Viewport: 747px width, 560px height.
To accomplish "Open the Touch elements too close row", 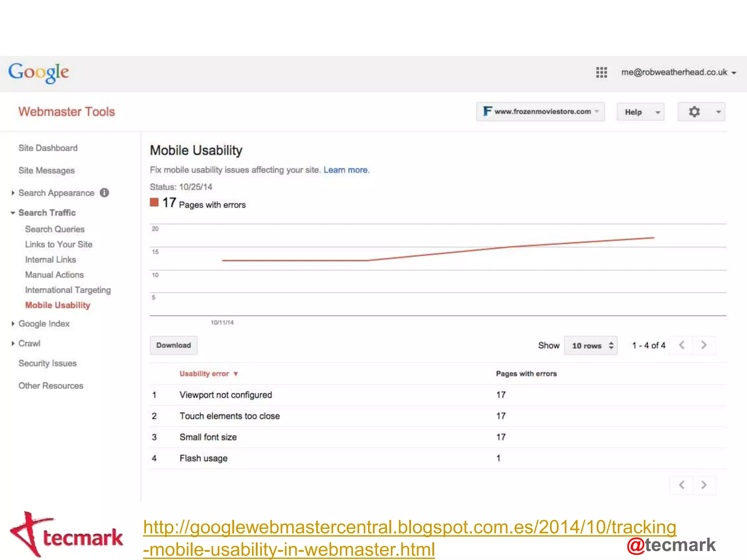I will point(438,416).
